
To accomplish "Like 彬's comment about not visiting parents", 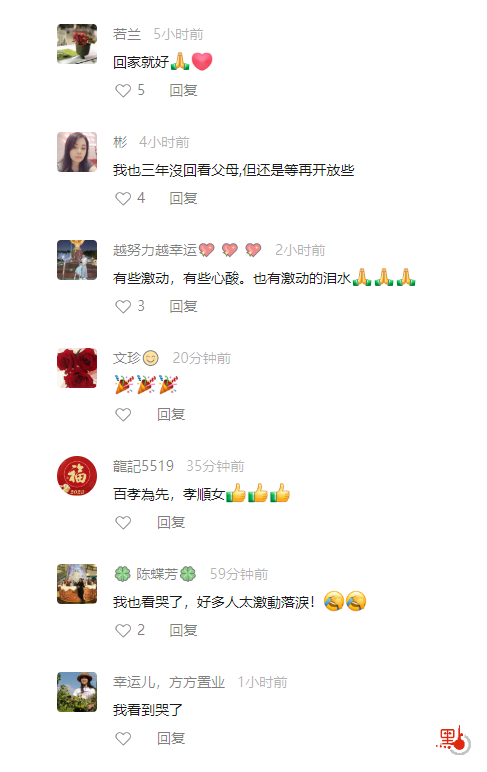I will tap(123, 198).
